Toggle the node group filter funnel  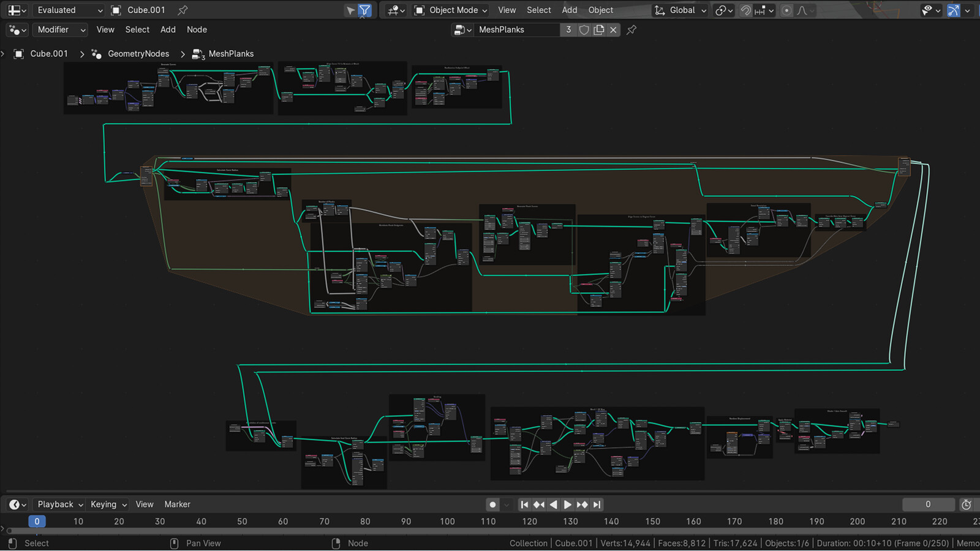click(364, 10)
